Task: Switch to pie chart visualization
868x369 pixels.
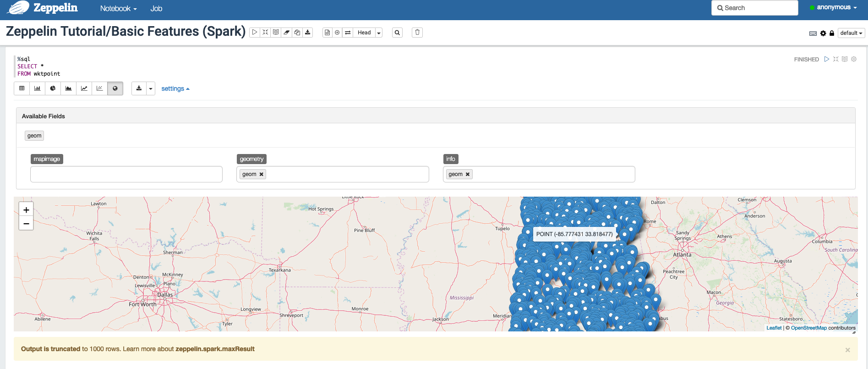Action: pyautogui.click(x=53, y=88)
